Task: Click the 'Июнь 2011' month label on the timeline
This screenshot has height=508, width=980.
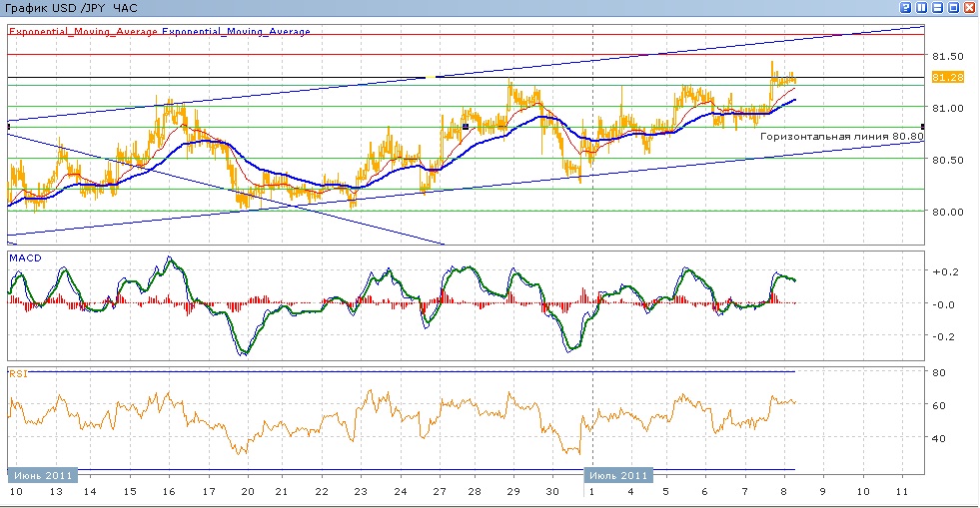Action: coord(41,475)
